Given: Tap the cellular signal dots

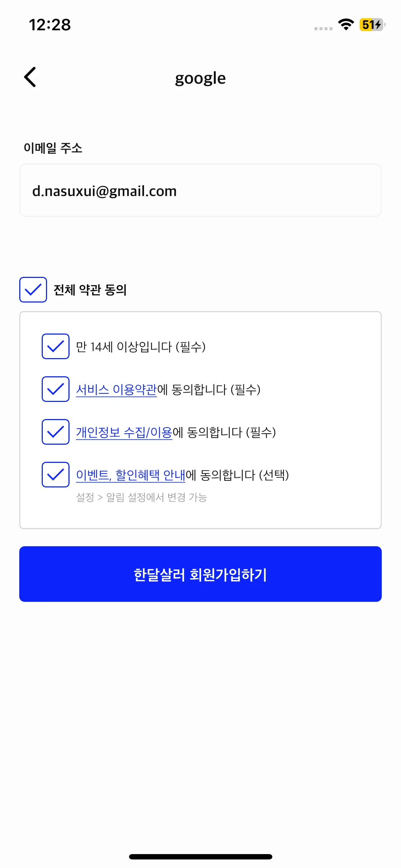Looking at the screenshot, I should coord(323,29).
